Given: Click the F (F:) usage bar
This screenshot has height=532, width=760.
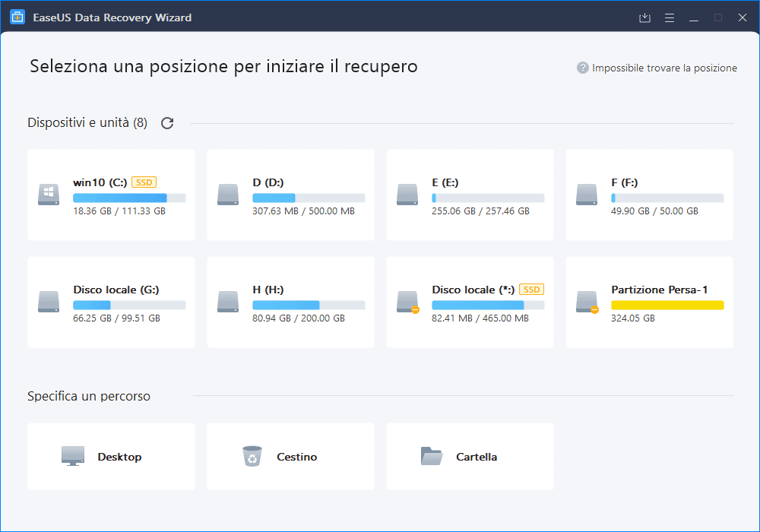Looking at the screenshot, I should coord(667,198).
